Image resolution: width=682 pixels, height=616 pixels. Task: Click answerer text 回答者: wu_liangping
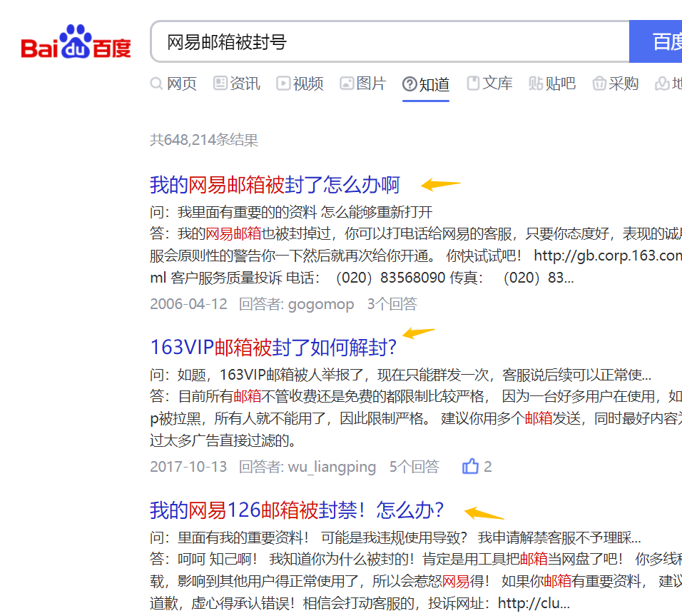pyautogui.click(x=307, y=467)
